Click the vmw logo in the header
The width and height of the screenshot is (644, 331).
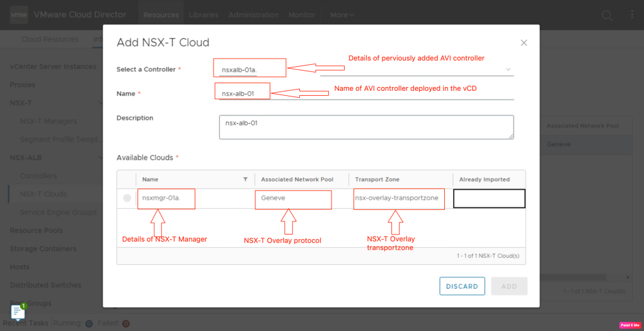coord(18,15)
